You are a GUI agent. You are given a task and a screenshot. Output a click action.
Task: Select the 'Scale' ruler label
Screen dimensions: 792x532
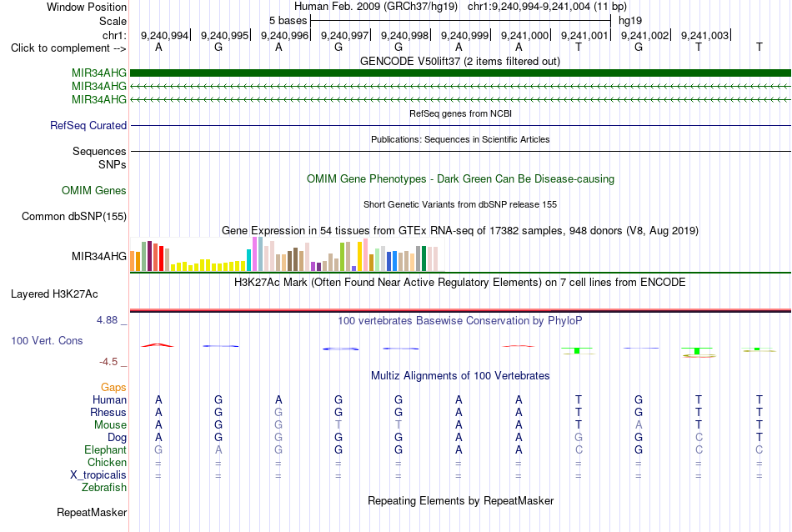point(113,21)
